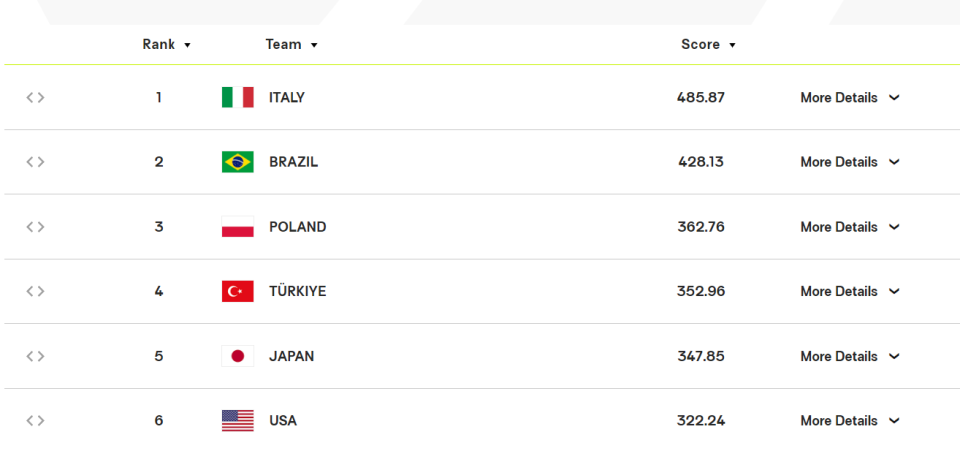This screenshot has width=960, height=451.
Task: Sort the table by Rank column
Action: pyautogui.click(x=167, y=45)
